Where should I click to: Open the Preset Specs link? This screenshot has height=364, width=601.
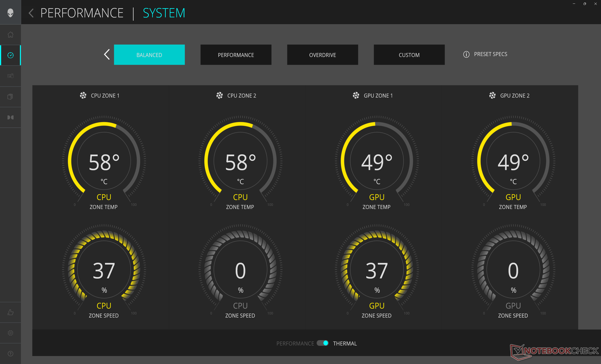[x=490, y=54]
